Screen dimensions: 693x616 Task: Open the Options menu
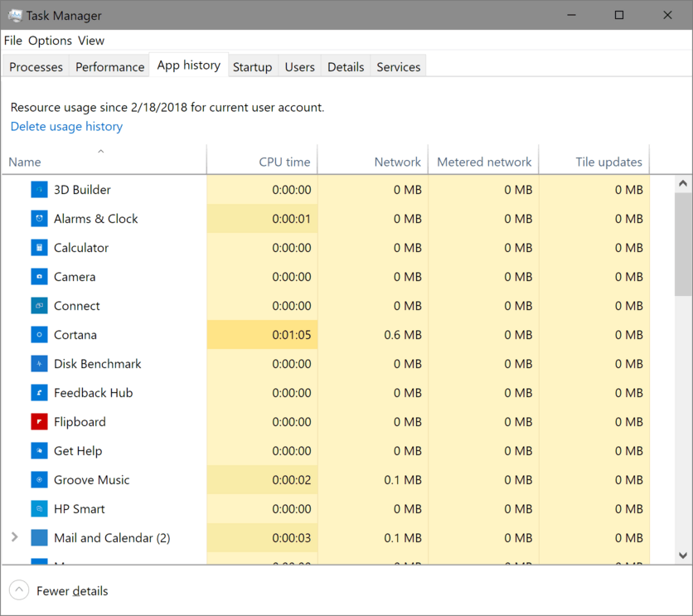click(x=50, y=41)
